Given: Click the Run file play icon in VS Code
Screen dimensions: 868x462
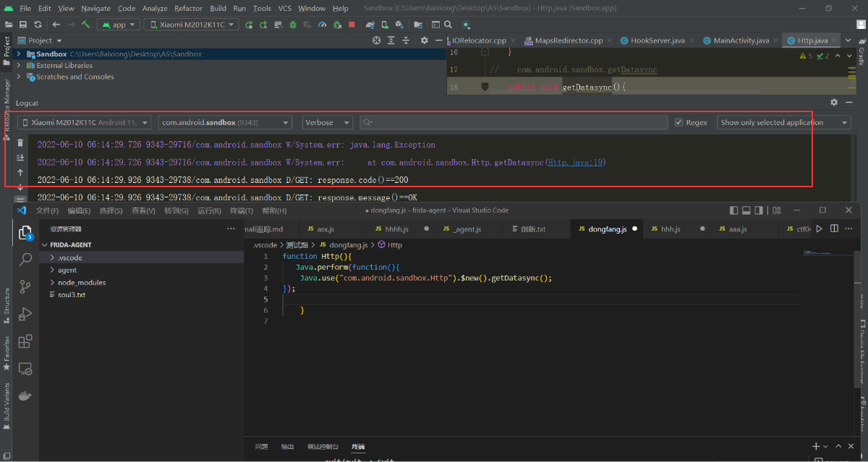Looking at the screenshot, I should (820, 228).
